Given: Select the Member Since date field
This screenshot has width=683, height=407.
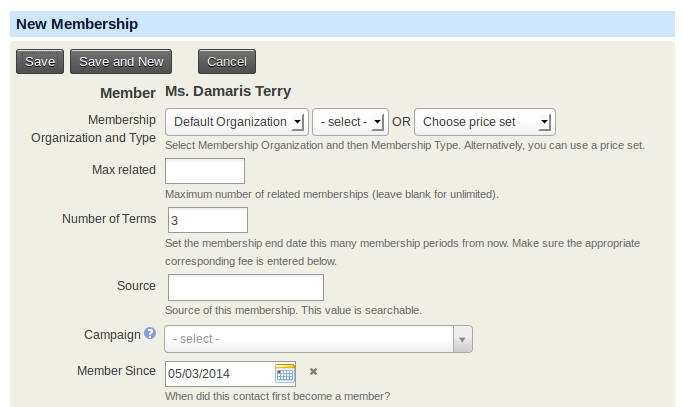Looking at the screenshot, I should [220, 374].
